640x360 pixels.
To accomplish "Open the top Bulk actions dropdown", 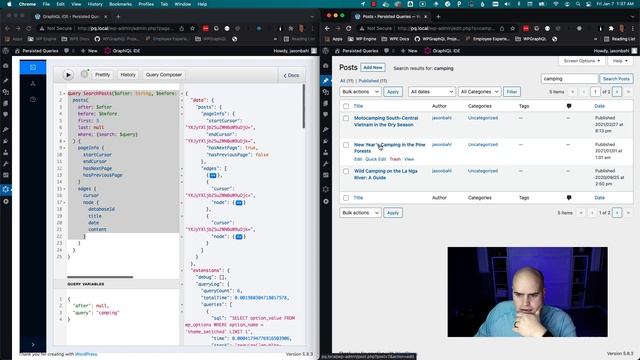I will point(360,92).
